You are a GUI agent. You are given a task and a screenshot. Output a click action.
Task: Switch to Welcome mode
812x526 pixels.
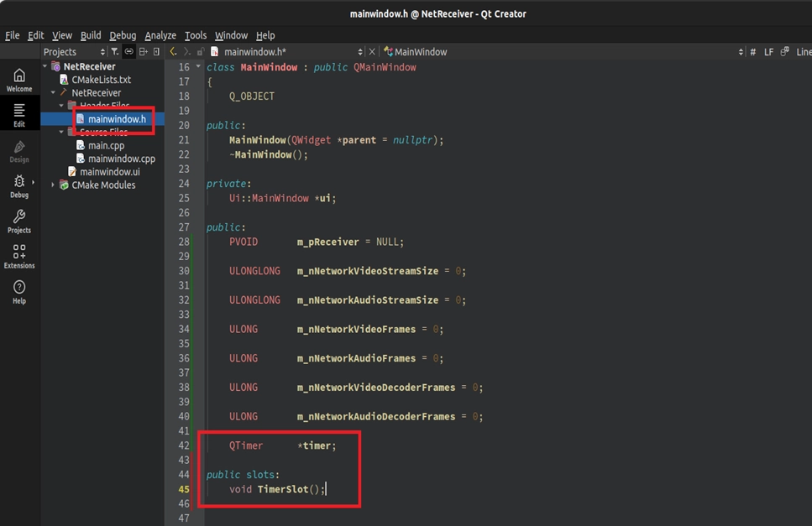[19, 81]
